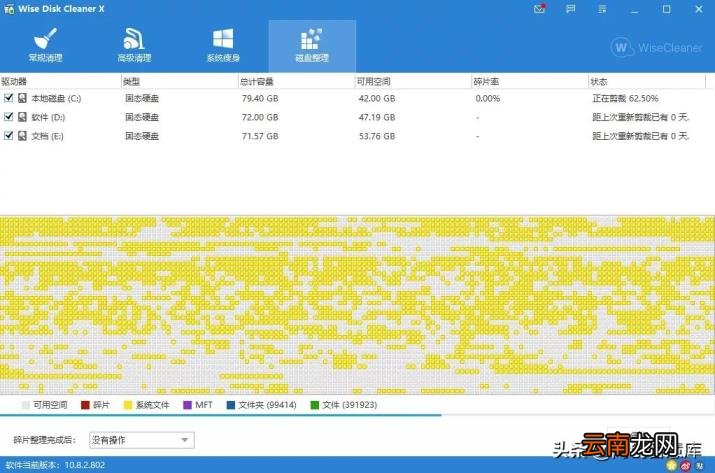Select the 文档 (E:) drive name
Viewport: 715px width, 473px height.
[47, 136]
